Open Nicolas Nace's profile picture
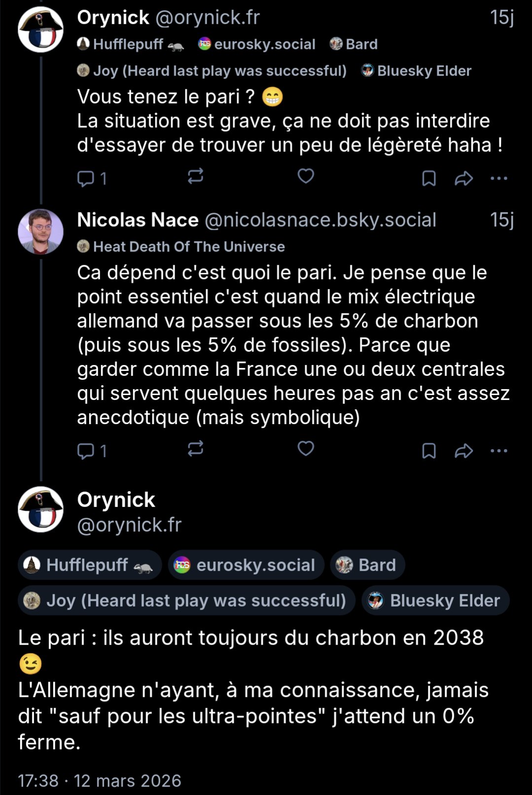The image size is (532, 795). click(x=40, y=232)
